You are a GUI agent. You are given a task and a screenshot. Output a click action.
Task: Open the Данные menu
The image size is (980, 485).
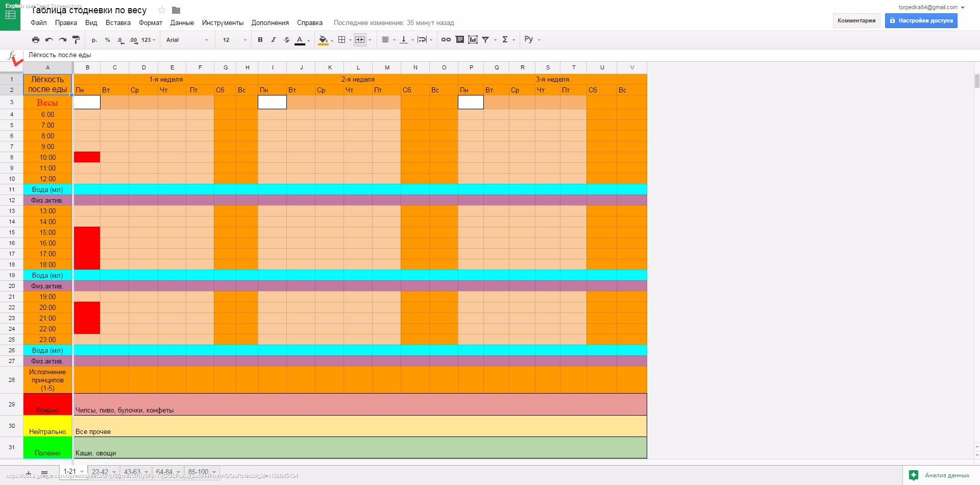[x=182, y=22]
